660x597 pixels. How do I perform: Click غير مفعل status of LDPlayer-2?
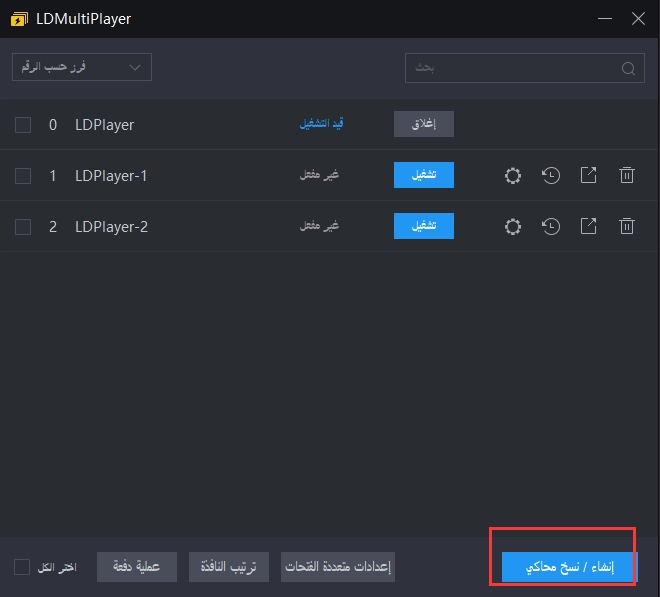coord(319,226)
